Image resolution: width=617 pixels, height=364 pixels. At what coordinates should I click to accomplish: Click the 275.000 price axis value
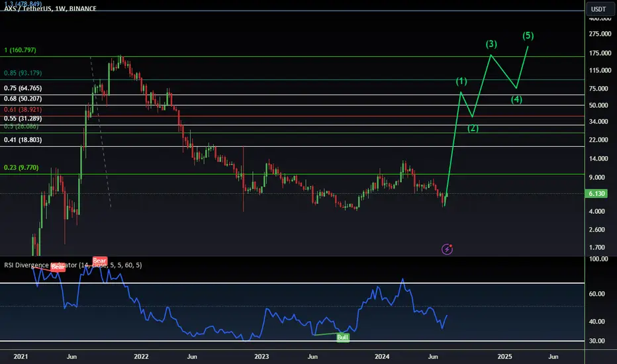click(x=600, y=34)
